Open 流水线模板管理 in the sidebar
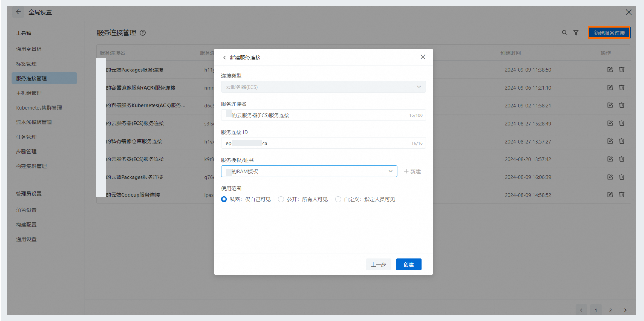Viewport: 644px width, 321px height. coord(34,122)
